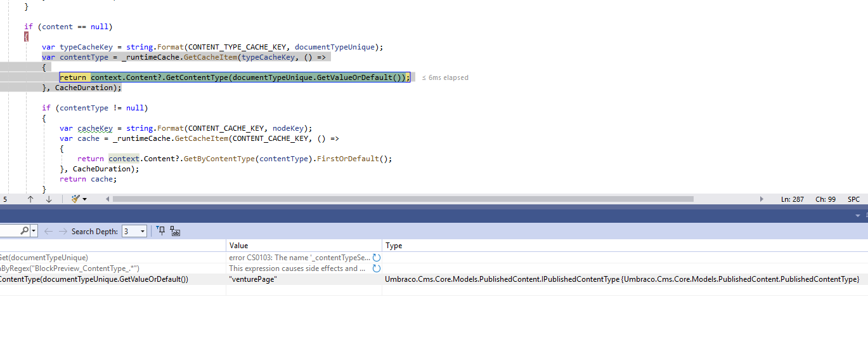Click the highlighted return statement line
This screenshot has height=337, width=868.
235,77
